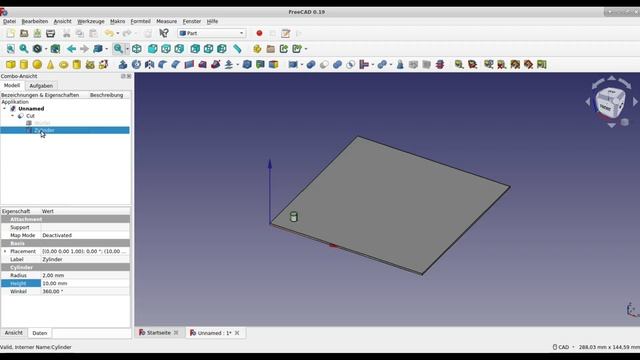Open the draw style dropdown arrow
The image size is (640, 360).
click(x=46, y=49)
